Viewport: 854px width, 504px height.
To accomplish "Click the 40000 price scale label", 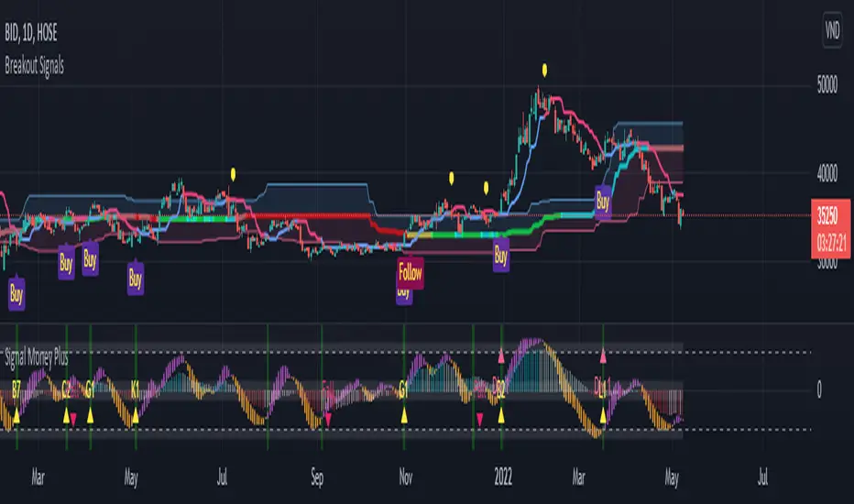I will [829, 171].
